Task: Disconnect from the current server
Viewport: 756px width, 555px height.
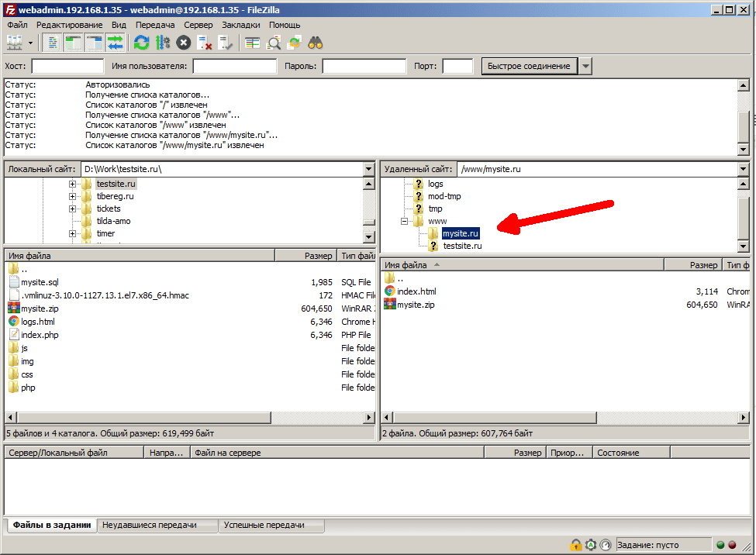Action: point(205,43)
